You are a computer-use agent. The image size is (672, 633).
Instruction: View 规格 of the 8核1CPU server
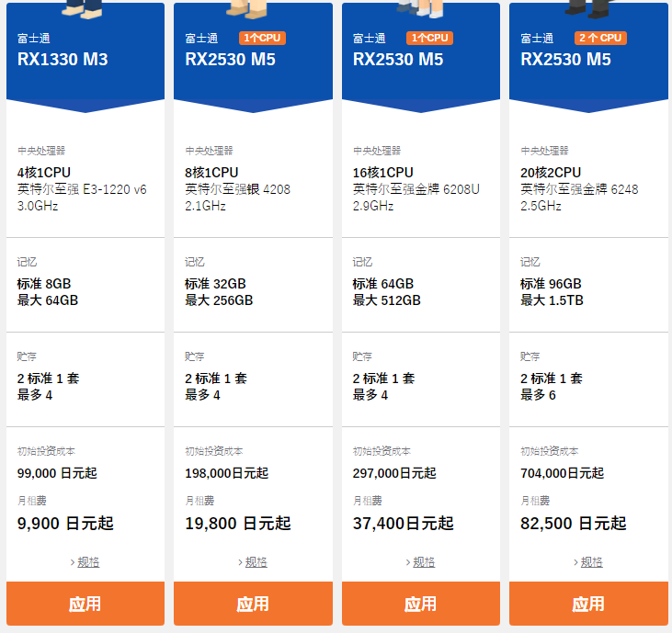point(256,562)
